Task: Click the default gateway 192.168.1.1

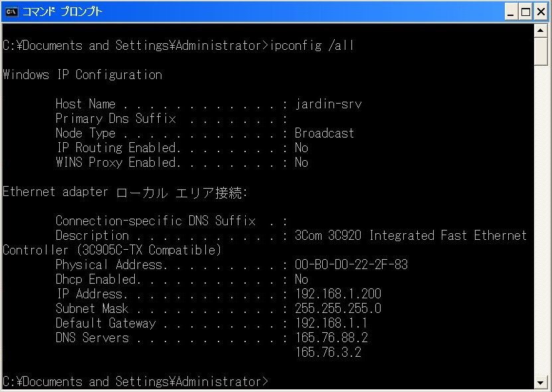Action: (331, 324)
